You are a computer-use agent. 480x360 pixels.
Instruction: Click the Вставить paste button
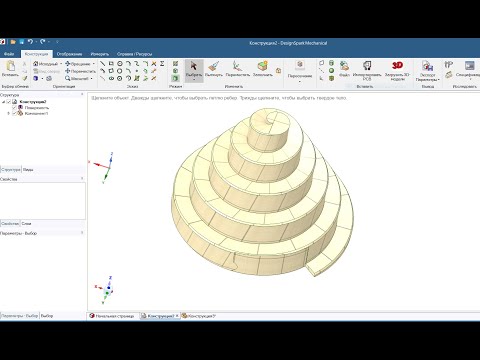[10, 69]
